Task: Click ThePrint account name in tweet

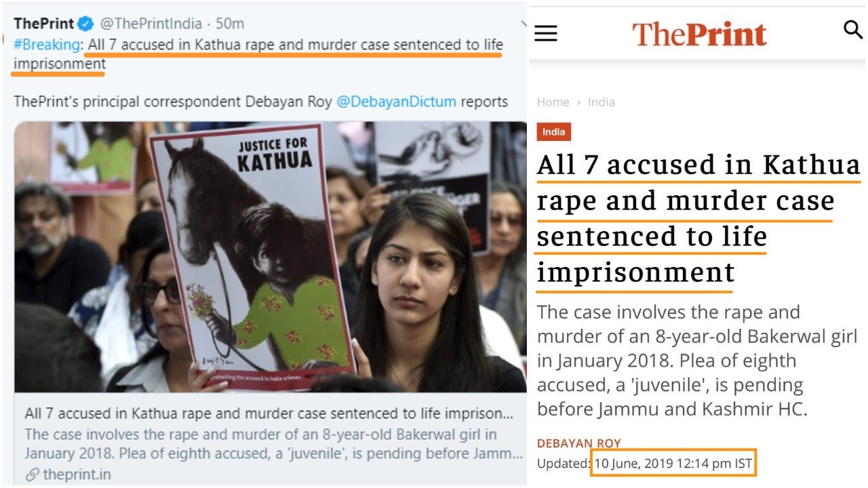Action: [43, 24]
